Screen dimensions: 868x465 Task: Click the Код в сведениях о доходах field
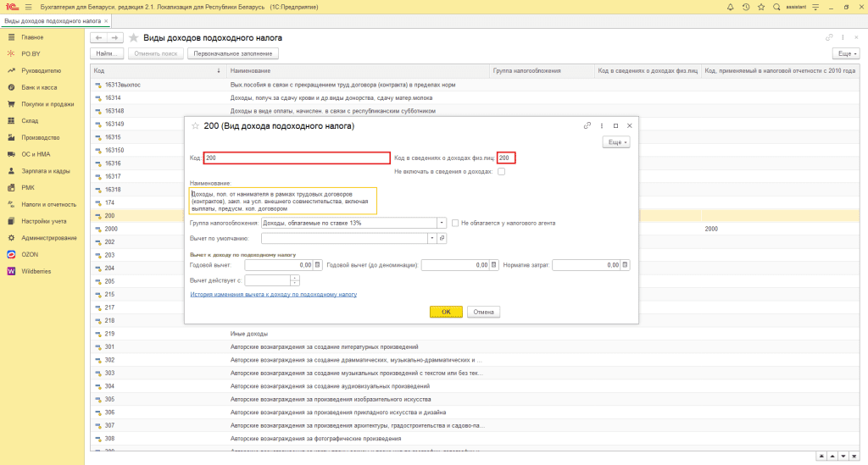pos(506,158)
